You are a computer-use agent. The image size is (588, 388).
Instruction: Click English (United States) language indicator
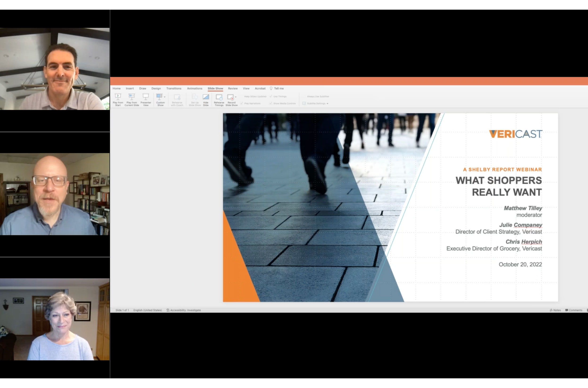coord(148,310)
